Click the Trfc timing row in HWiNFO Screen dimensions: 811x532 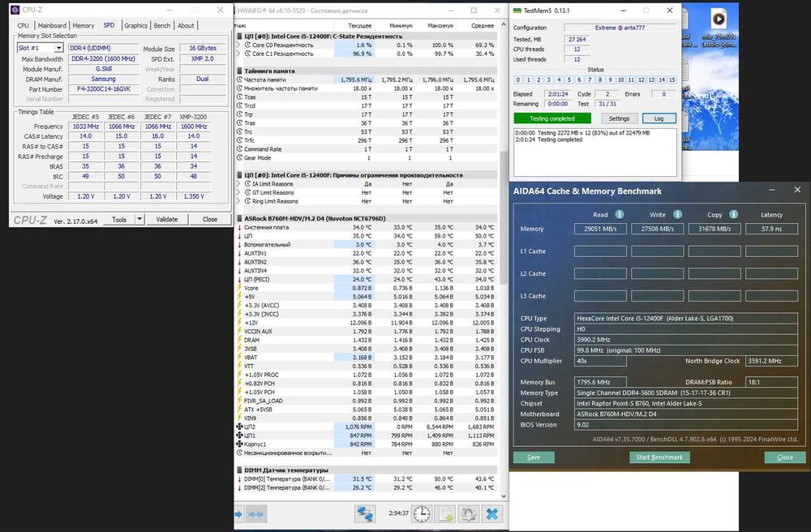366,140
